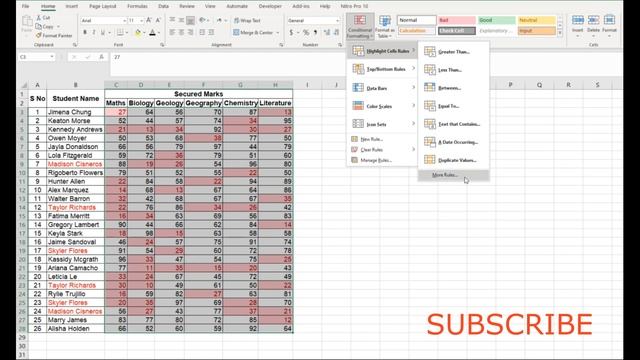
Task: Click increase decimal icon
Action: (327, 33)
